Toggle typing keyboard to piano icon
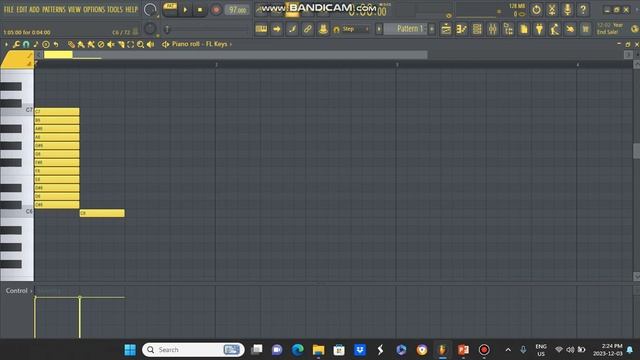Screen dimensions: 640x360 point(261,29)
